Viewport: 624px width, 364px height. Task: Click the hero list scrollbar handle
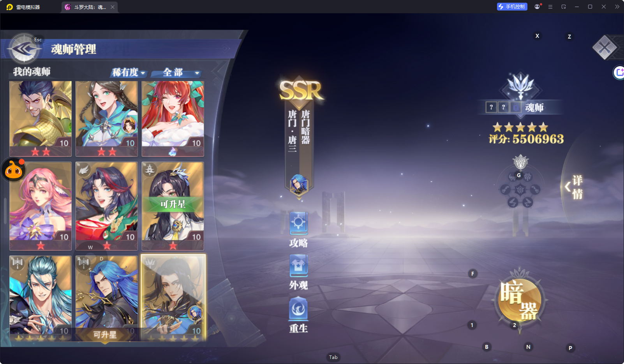[5, 211]
